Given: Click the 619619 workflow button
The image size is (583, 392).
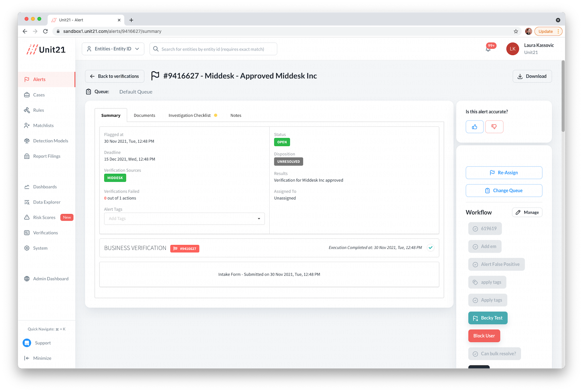Looking at the screenshot, I should [x=485, y=229].
